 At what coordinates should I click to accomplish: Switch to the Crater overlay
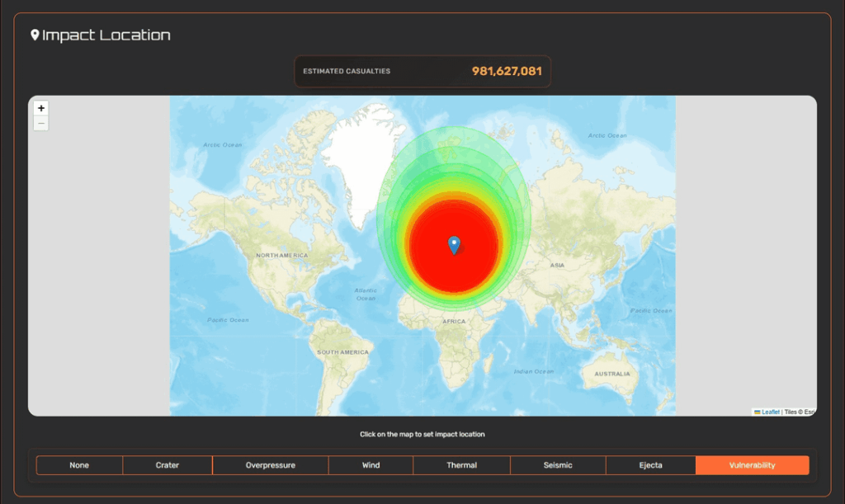click(167, 465)
